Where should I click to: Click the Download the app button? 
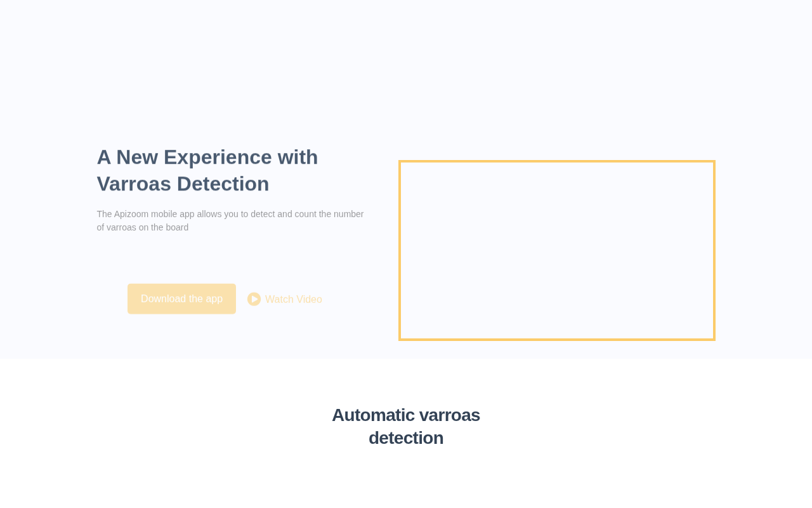coord(181,299)
